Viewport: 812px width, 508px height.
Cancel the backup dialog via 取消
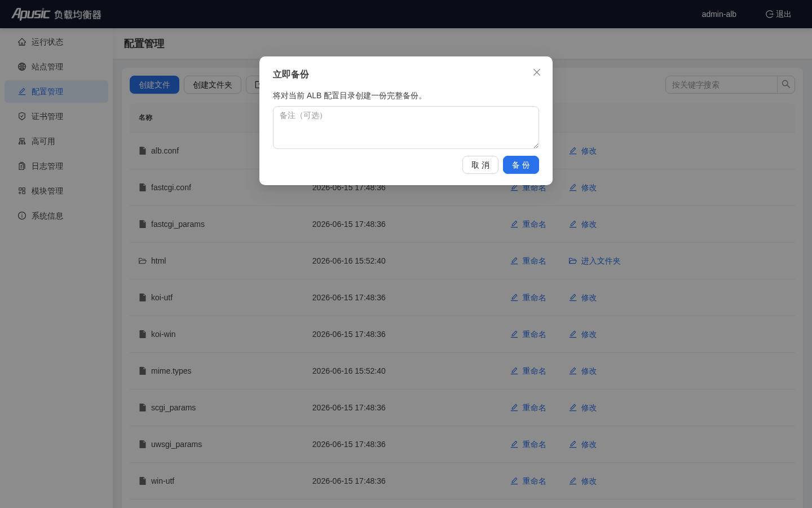480,165
